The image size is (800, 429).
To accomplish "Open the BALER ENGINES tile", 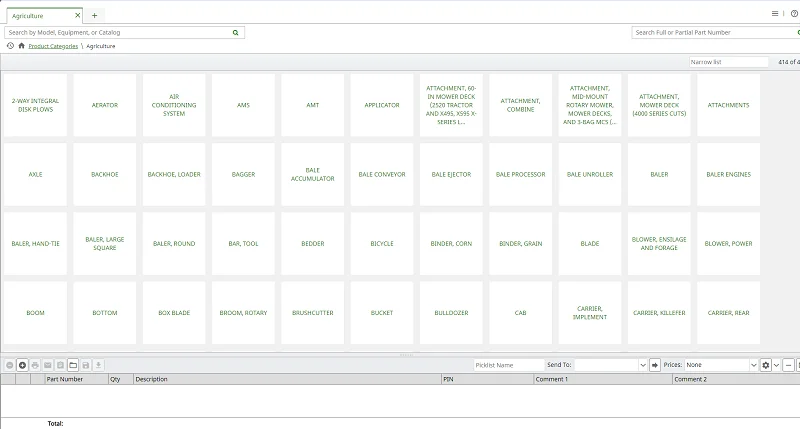I will click(729, 174).
